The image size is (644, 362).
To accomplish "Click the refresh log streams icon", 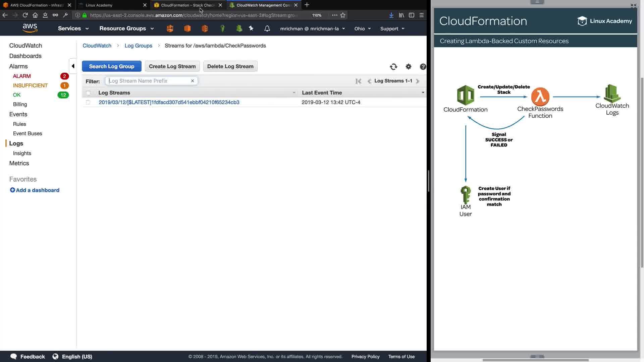I will coord(393,67).
